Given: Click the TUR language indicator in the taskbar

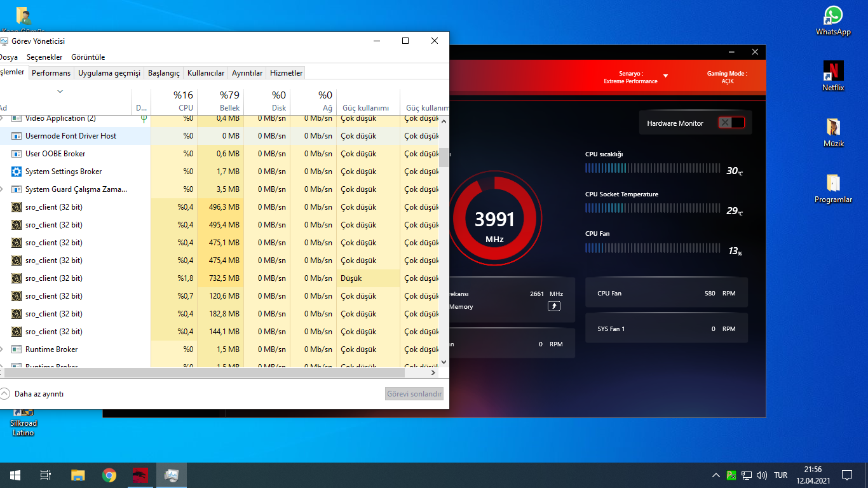Looking at the screenshot, I should pyautogui.click(x=781, y=475).
